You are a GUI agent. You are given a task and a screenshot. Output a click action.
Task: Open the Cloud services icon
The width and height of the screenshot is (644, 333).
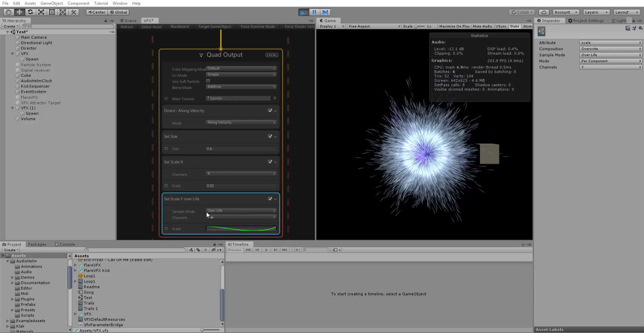click(544, 12)
